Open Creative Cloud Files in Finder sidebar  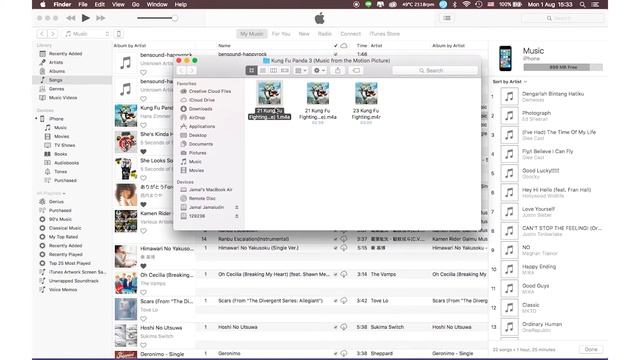(206, 91)
